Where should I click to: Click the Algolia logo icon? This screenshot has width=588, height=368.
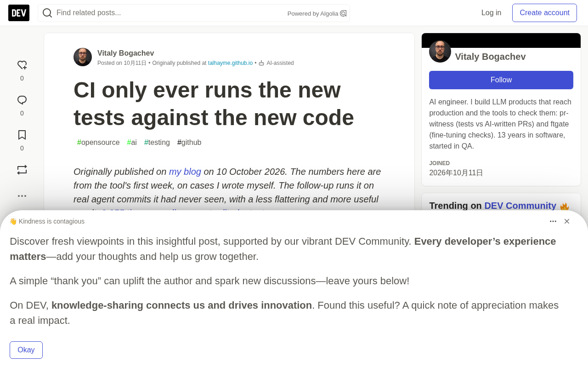coord(343,13)
